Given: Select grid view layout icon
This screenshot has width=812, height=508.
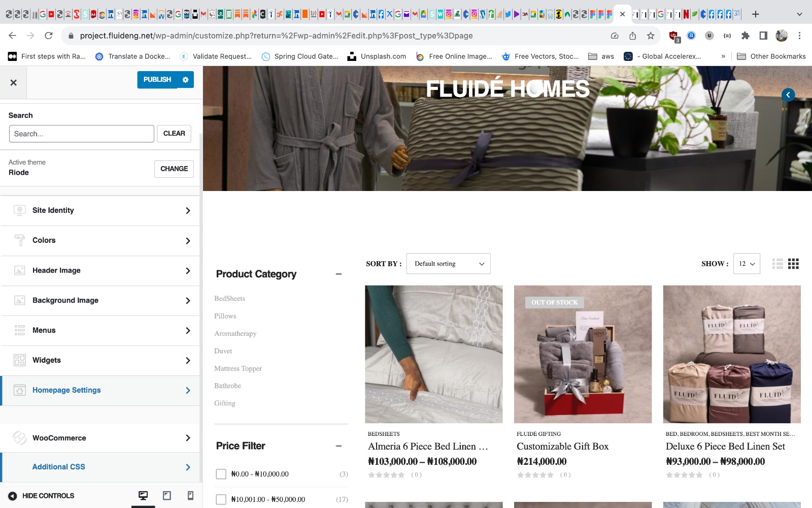Looking at the screenshot, I should [x=794, y=264].
